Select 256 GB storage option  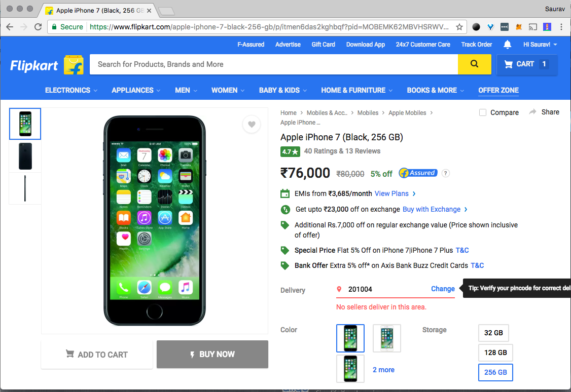[x=495, y=372]
